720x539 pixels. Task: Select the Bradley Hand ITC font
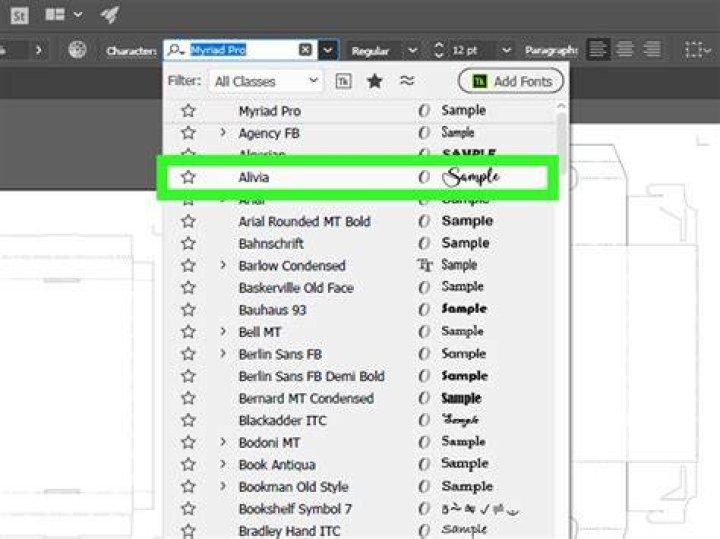pyautogui.click(x=289, y=531)
